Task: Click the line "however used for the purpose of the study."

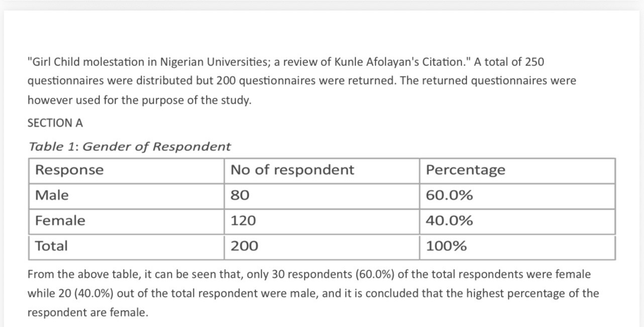Action: click(x=139, y=100)
